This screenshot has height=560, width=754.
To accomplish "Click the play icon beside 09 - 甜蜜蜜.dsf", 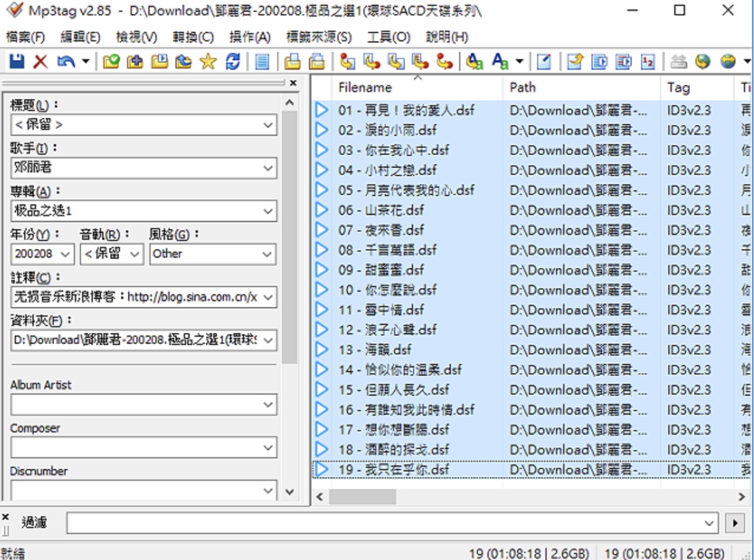I will click(321, 270).
